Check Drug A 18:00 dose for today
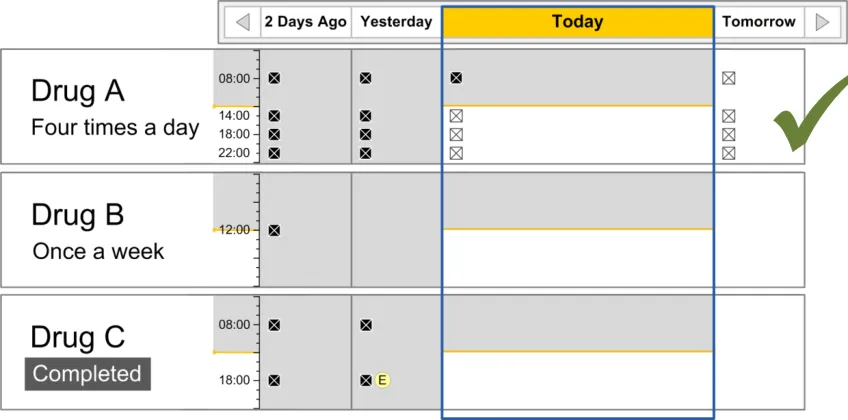Viewport: 848px width, 420px height. [x=456, y=134]
